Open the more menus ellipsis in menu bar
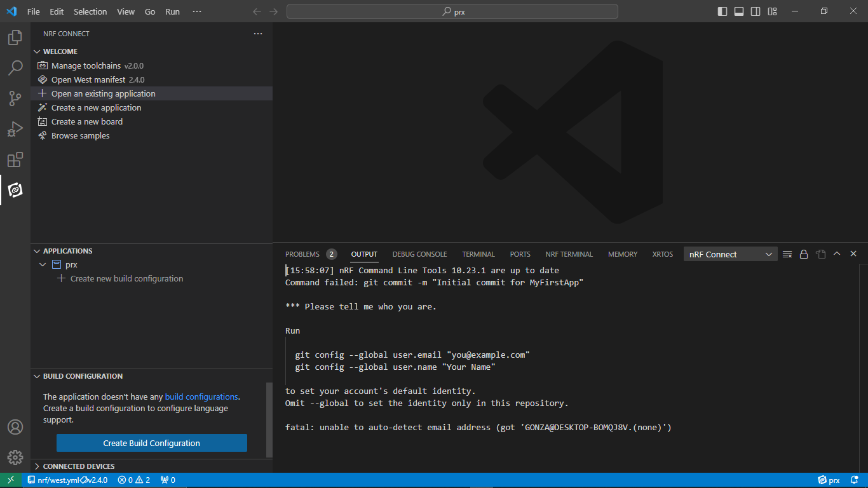Viewport: 868px width, 488px height. [197, 11]
